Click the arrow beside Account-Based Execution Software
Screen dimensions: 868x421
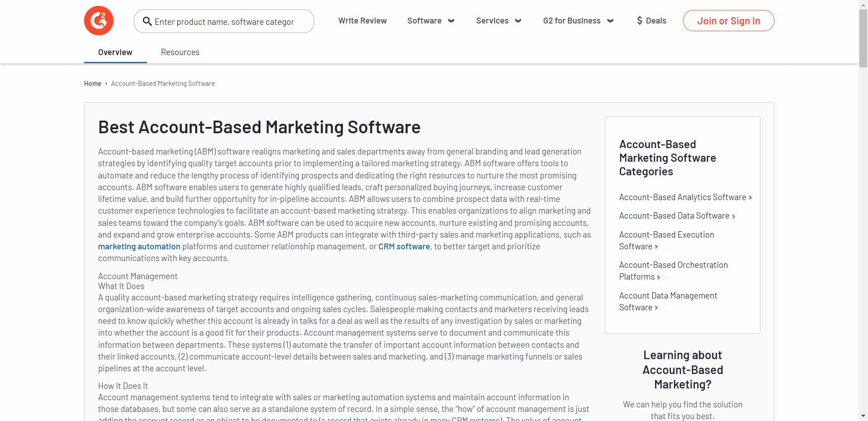(657, 247)
